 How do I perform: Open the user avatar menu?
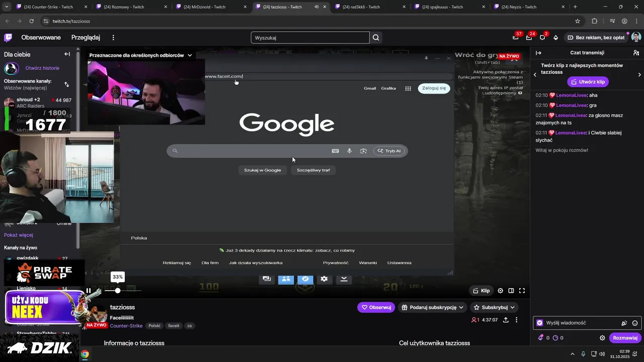pos(636,37)
